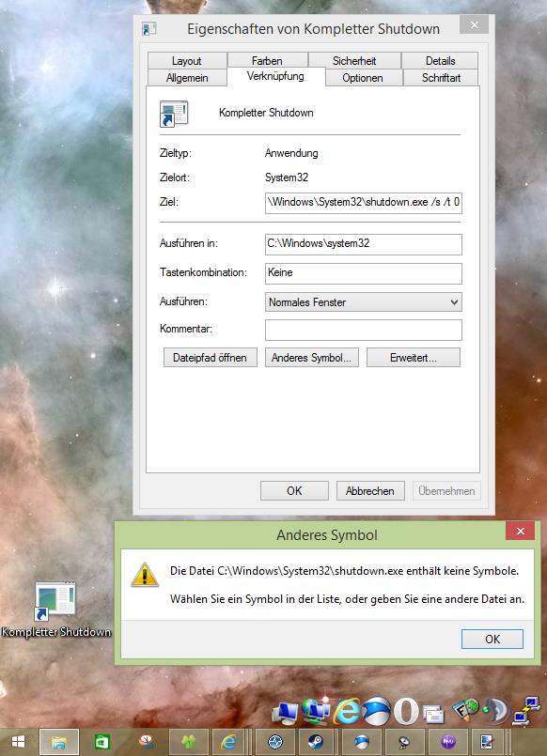This screenshot has height=756, width=547.
Task: Confirm the Anderes Symbol warning with OK
Action: [492, 639]
